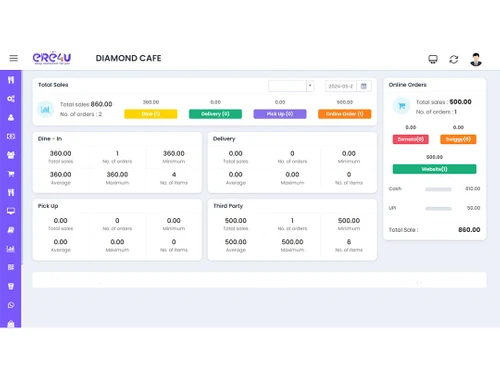
Task: Click the Cash progress bar
Action: click(x=438, y=189)
